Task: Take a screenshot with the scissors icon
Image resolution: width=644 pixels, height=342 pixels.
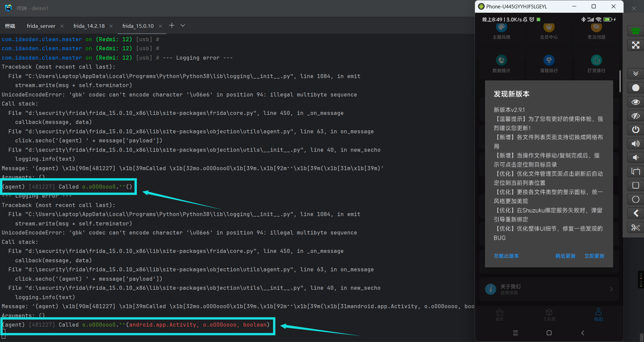Action: 635,228
